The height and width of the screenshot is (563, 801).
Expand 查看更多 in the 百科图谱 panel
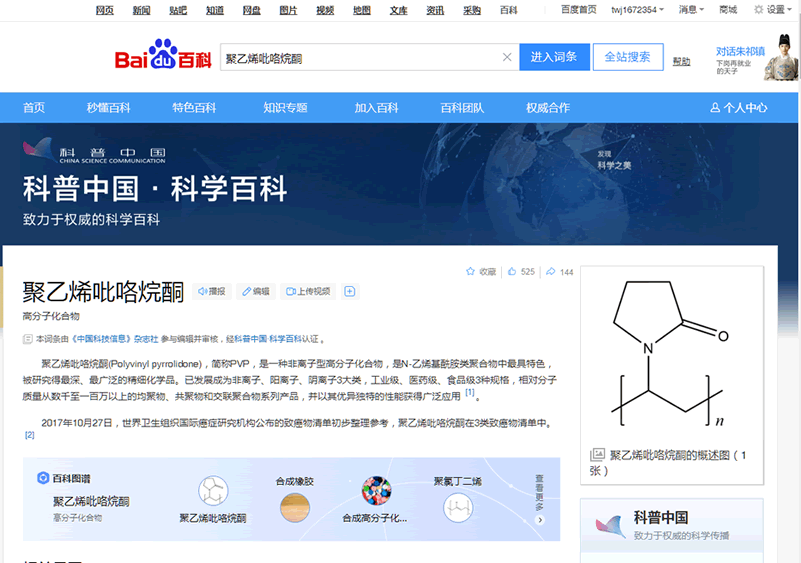(540, 499)
